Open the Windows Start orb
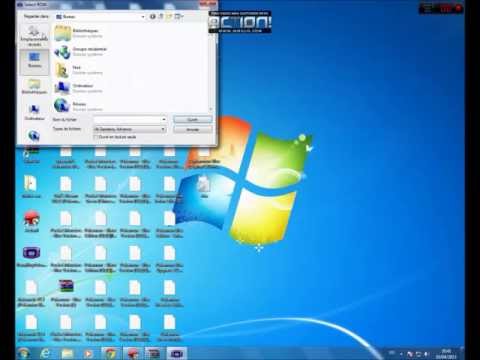 tap(23, 353)
